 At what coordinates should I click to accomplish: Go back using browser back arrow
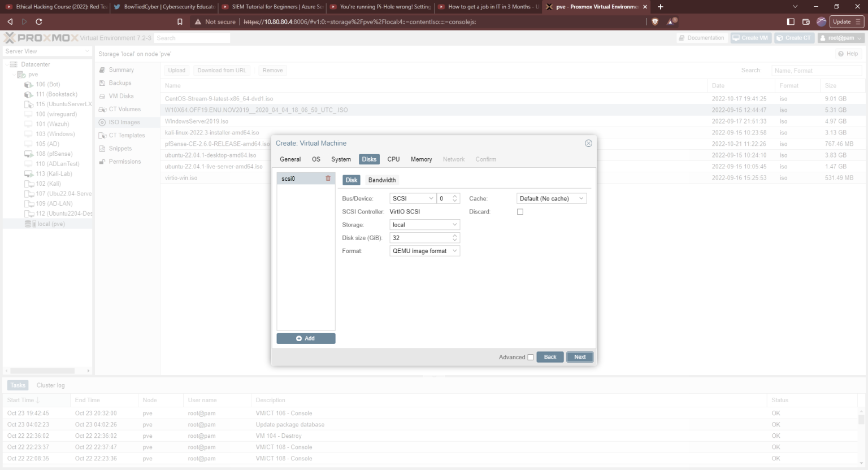point(10,22)
